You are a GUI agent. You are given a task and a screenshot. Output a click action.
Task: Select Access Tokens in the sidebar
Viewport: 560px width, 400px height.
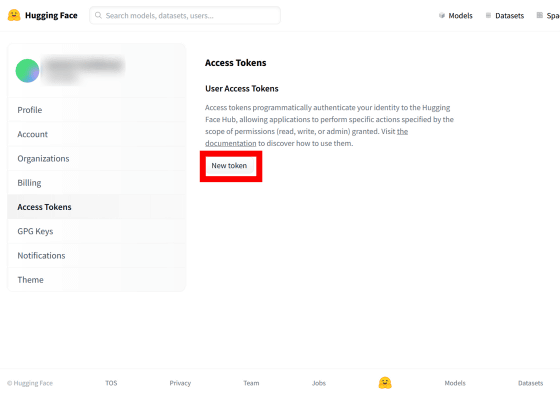(x=96, y=207)
